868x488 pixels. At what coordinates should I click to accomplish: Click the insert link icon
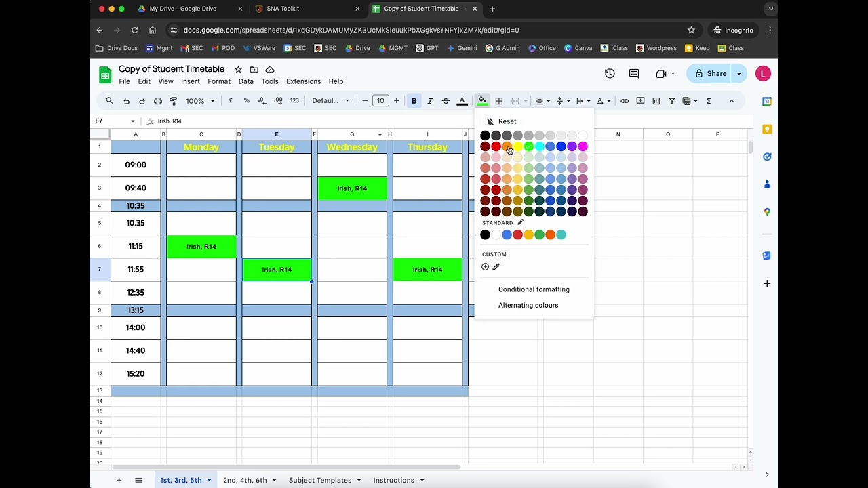[x=625, y=101]
